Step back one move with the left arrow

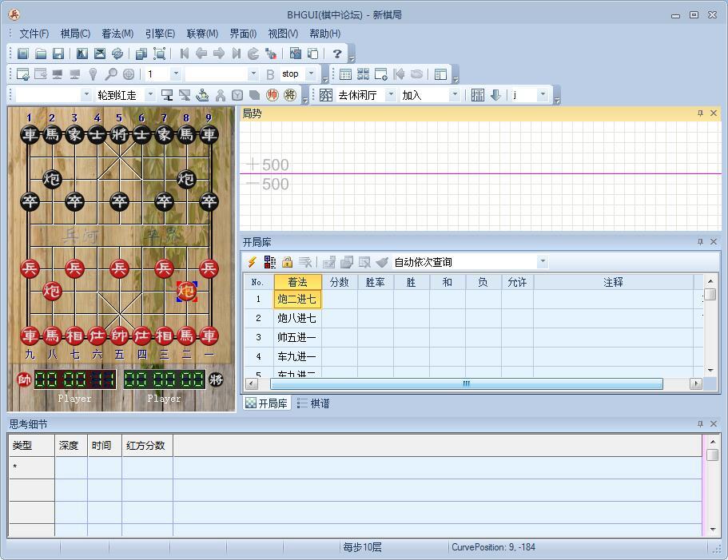click(201, 54)
